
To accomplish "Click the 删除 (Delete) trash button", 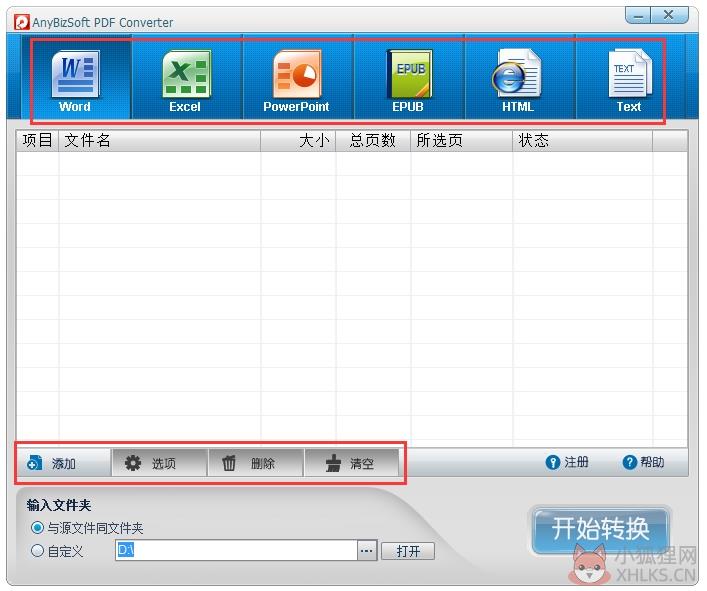I will pyautogui.click(x=256, y=463).
